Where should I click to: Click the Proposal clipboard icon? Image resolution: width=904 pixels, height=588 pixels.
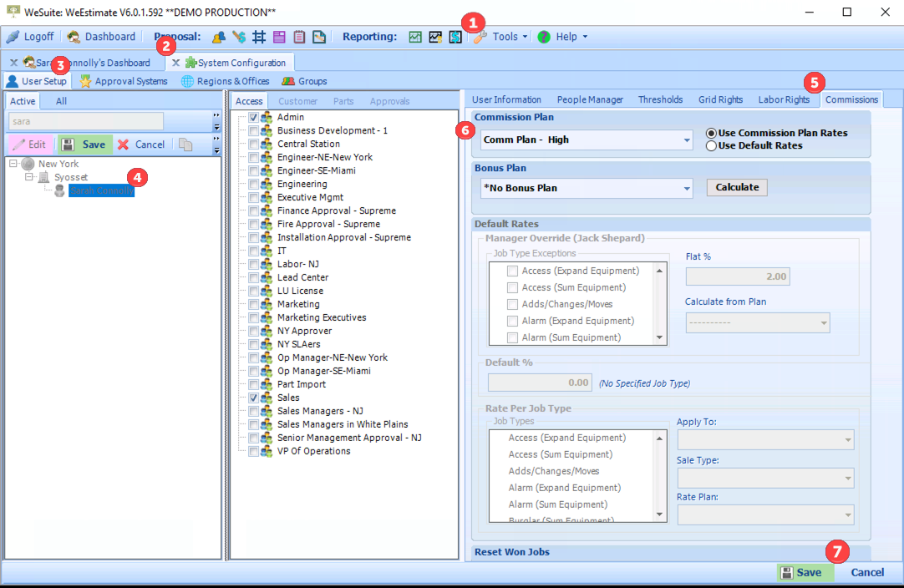pyautogui.click(x=299, y=37)
